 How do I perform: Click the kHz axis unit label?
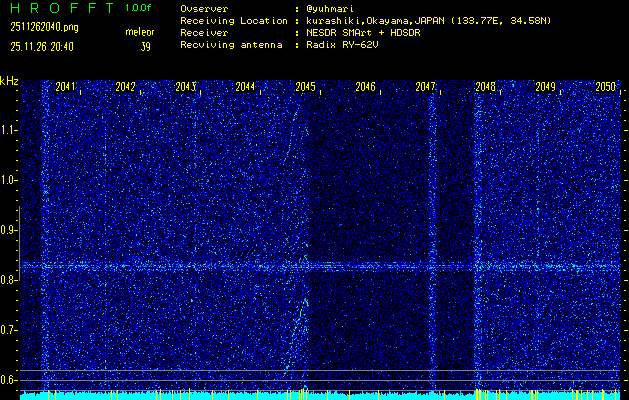(x=9, y=81)
